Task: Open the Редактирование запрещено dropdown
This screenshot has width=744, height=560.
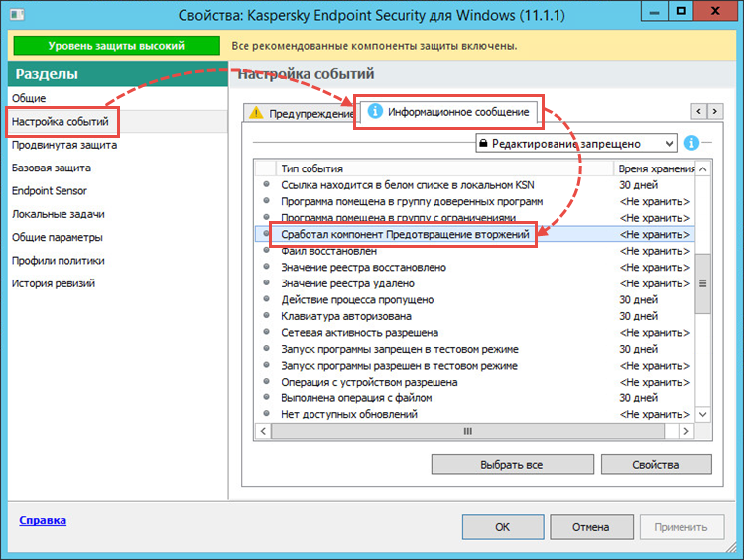Action: tap(576, 143)
